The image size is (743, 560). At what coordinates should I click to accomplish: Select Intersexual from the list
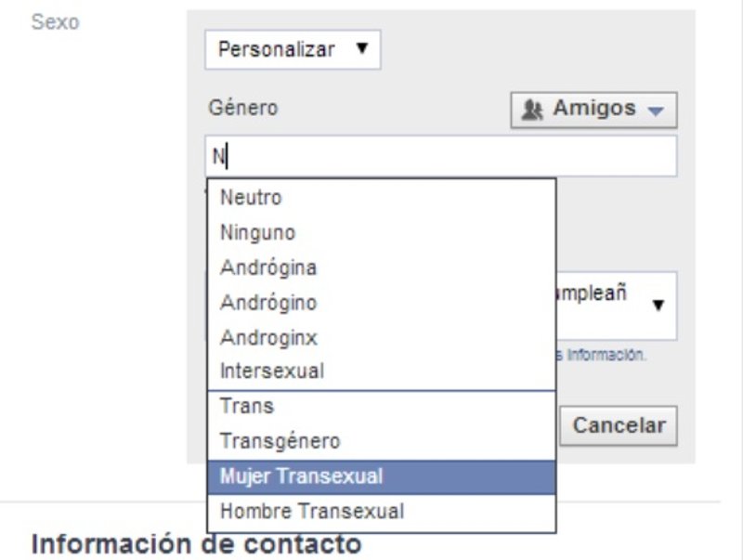[x=272, y=371]
